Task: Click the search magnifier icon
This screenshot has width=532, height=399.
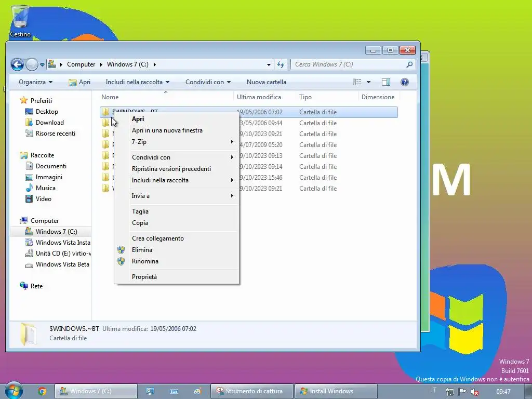Action: tap(409, 64)
